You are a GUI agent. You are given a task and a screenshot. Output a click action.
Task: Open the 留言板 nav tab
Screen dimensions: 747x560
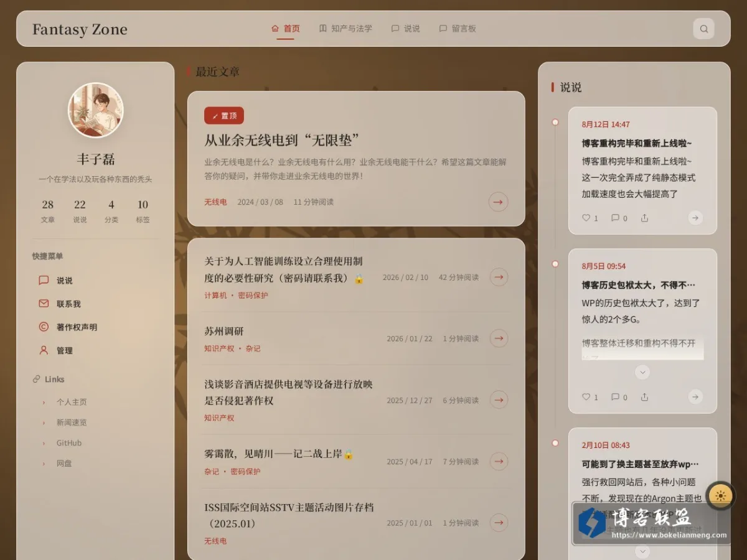pyautogui.click(x=458, y=29)
